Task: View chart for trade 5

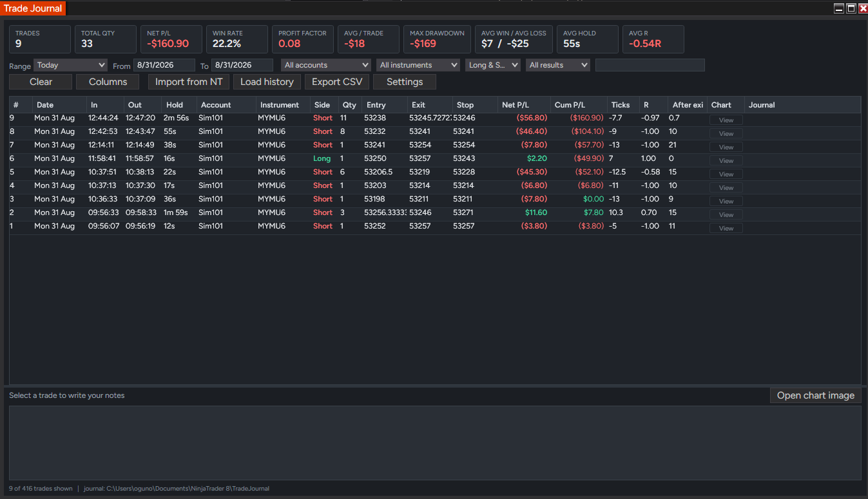Action: tap(726, 174)
